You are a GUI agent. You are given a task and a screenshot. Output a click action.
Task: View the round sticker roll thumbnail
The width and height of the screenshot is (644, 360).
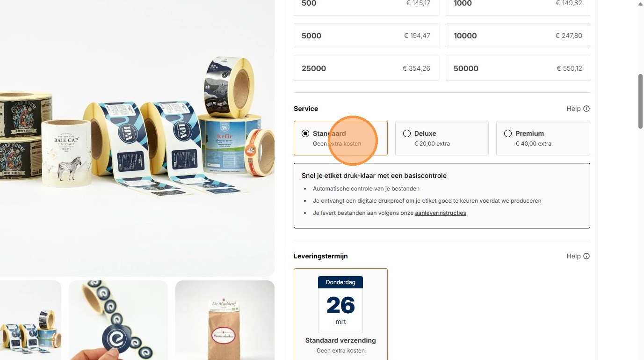point(118,320)
